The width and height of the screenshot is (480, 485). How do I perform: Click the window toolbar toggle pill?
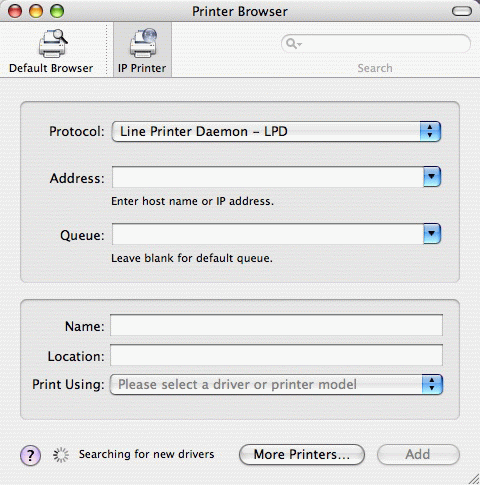(462, 12)
